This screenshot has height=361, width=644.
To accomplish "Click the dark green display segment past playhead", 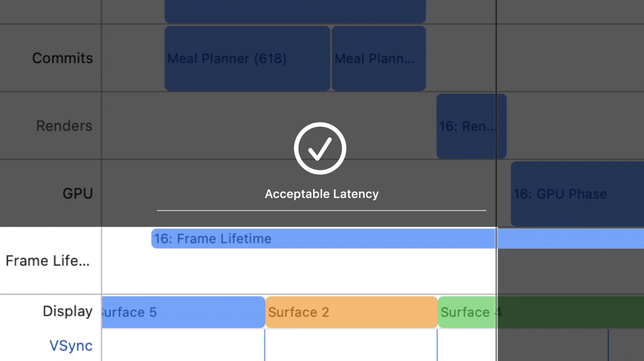I will point(570,312).
